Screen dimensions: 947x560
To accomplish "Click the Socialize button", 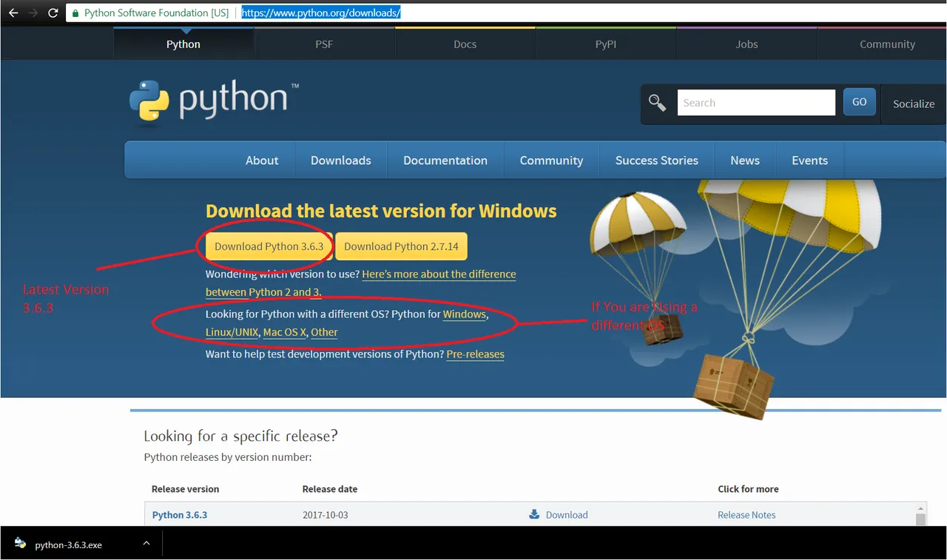I will 914,104.
